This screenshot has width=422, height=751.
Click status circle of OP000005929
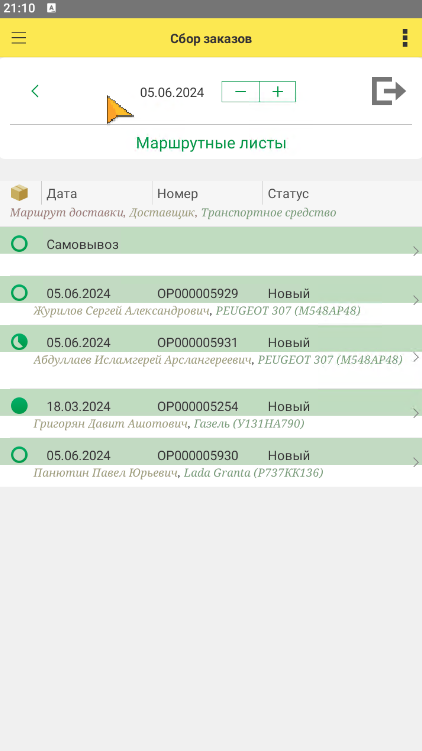19,293
